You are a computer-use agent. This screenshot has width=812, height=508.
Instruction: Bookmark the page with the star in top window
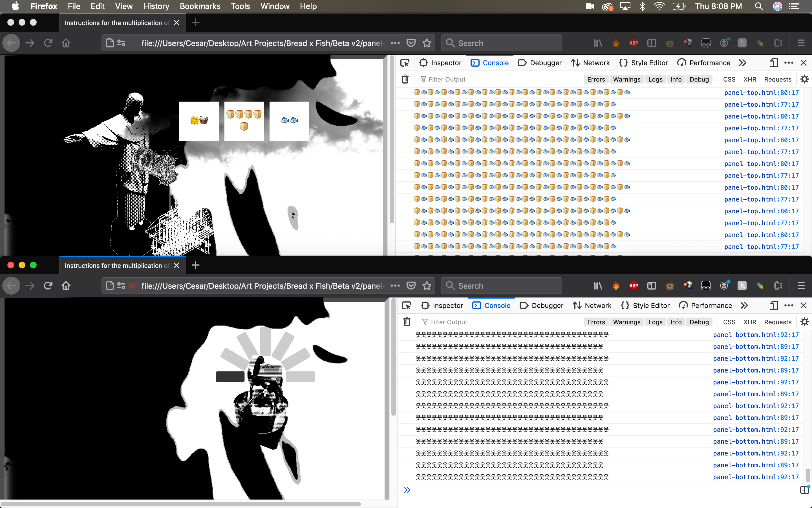pyautogui.click(x=427, y=43)
